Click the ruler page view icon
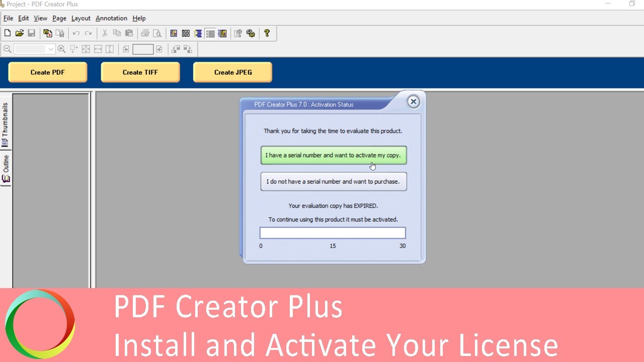The image size is (644, 362). (x=222, y=33)
